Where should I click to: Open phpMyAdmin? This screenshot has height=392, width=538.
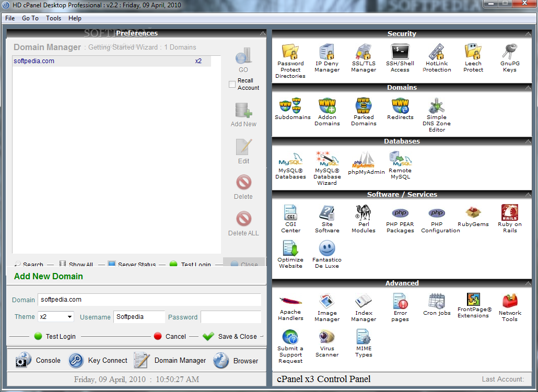pos(366,163)
